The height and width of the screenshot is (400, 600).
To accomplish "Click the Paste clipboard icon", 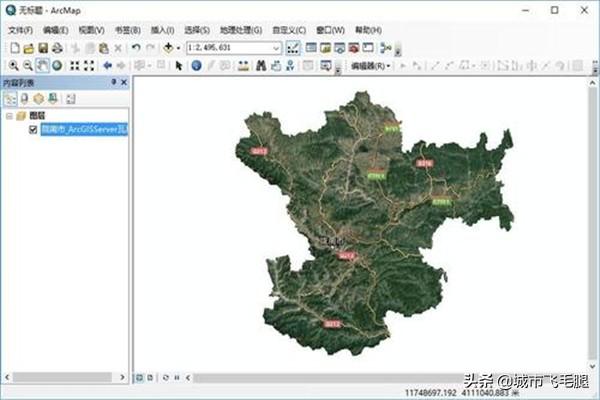I will tap(104, 48).
